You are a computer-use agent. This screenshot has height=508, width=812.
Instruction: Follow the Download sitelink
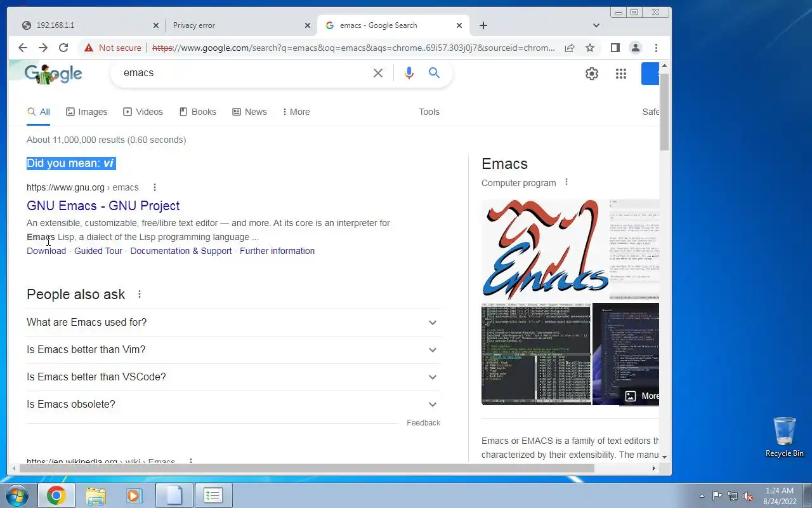(46, 251)
